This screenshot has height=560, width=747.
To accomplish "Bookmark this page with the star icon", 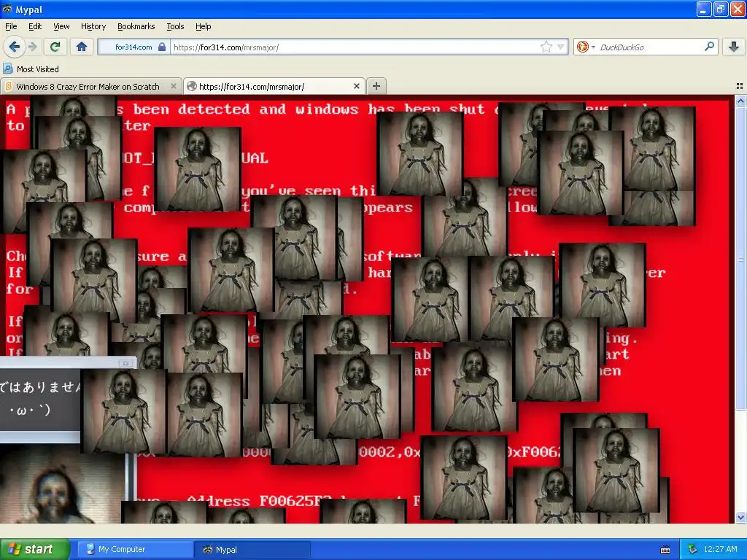I will pyautogui.click(x=546, y=47).
